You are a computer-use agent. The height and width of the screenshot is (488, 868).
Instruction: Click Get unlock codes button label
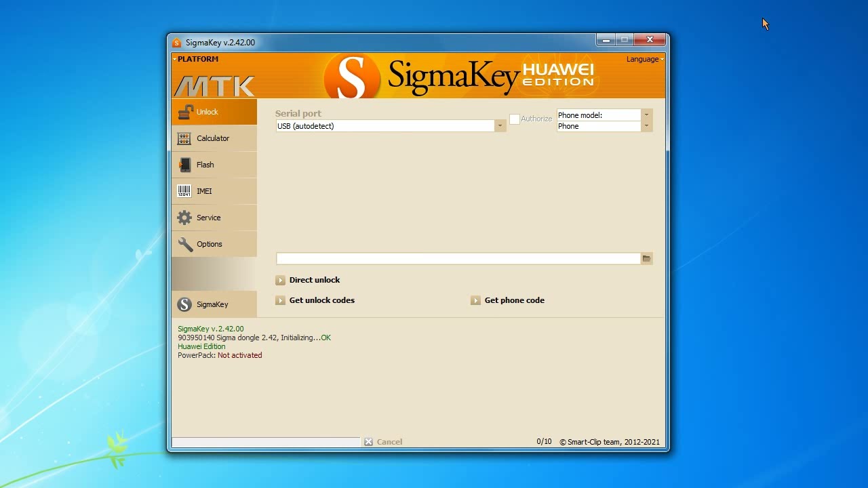coord(322,300)
